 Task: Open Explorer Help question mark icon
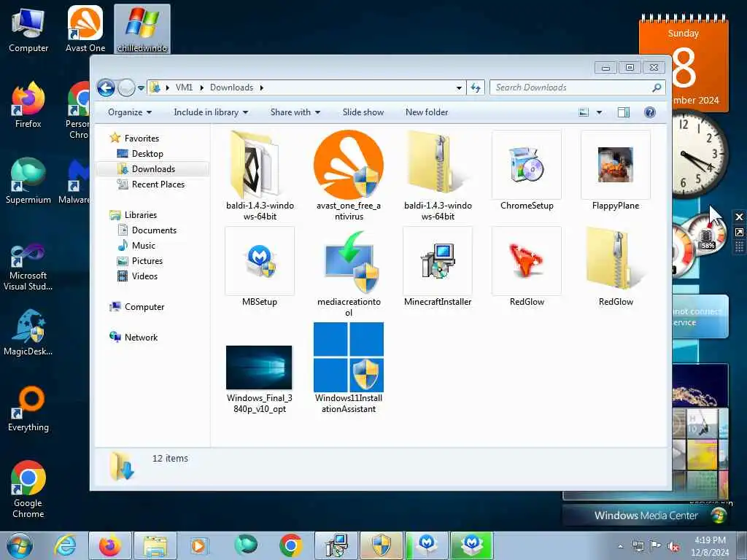pos(650,112)
